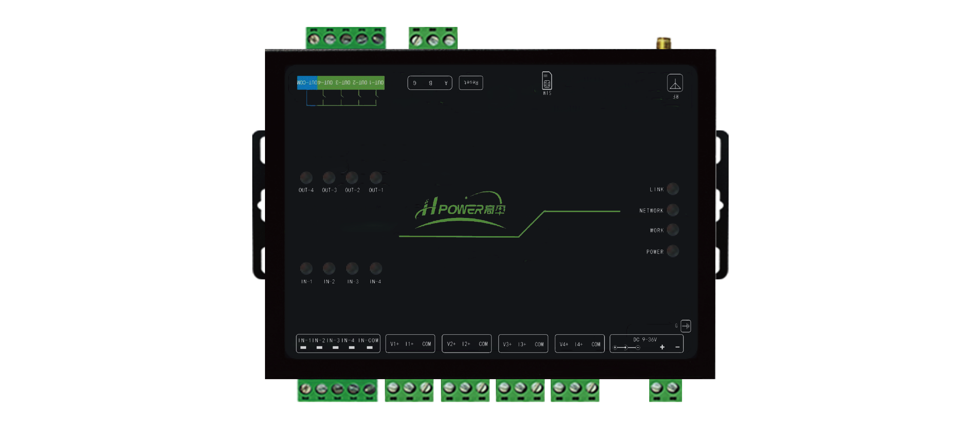Click the WORK status LED

pyautogui.click(x=672, y=230)
